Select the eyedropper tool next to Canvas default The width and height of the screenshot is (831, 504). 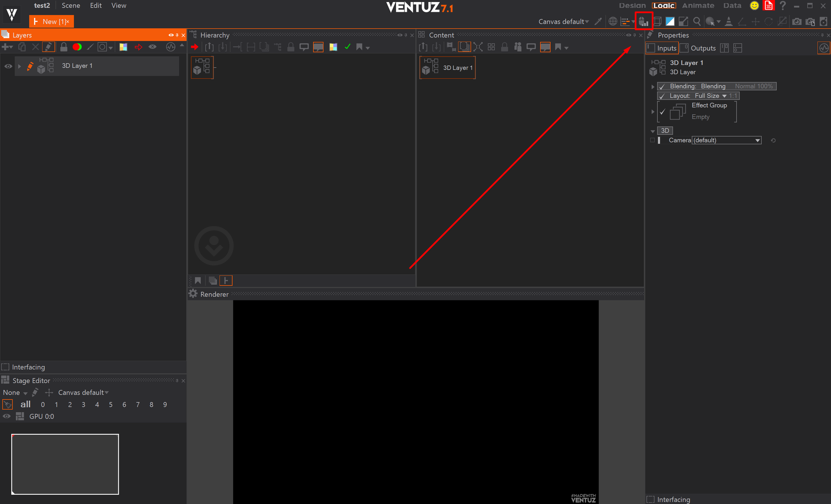coord(598,21)
